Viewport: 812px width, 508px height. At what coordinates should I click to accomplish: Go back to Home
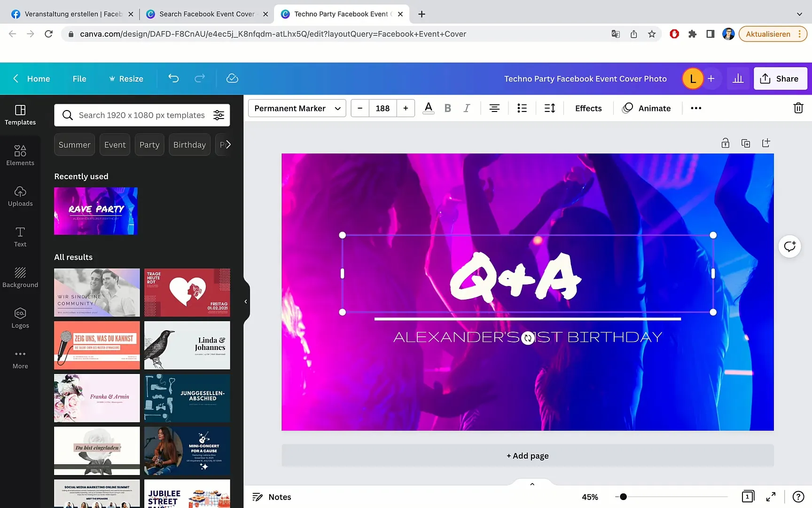[x=31, y=79]
